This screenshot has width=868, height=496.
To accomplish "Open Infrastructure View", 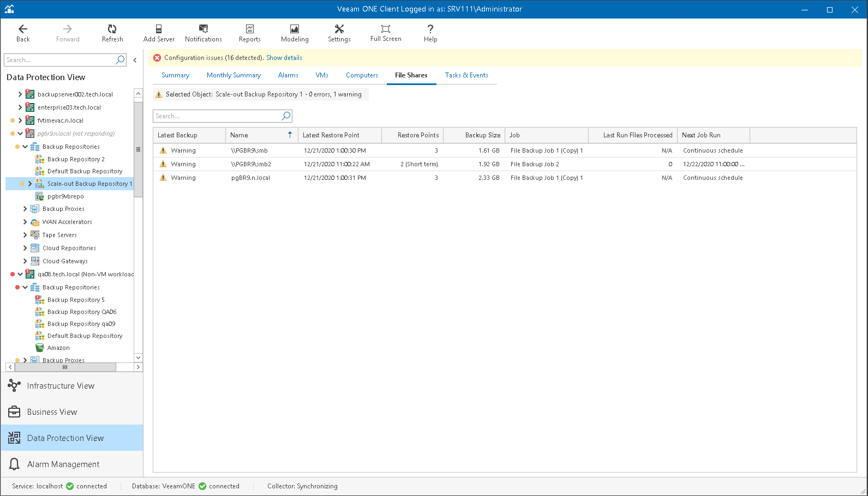I will pos(72,386).
